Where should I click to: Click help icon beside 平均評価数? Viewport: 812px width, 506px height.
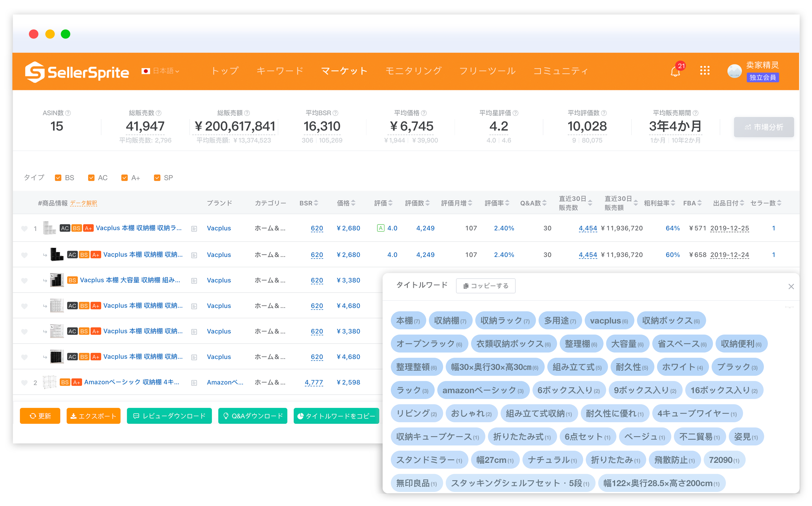(604, 113)
